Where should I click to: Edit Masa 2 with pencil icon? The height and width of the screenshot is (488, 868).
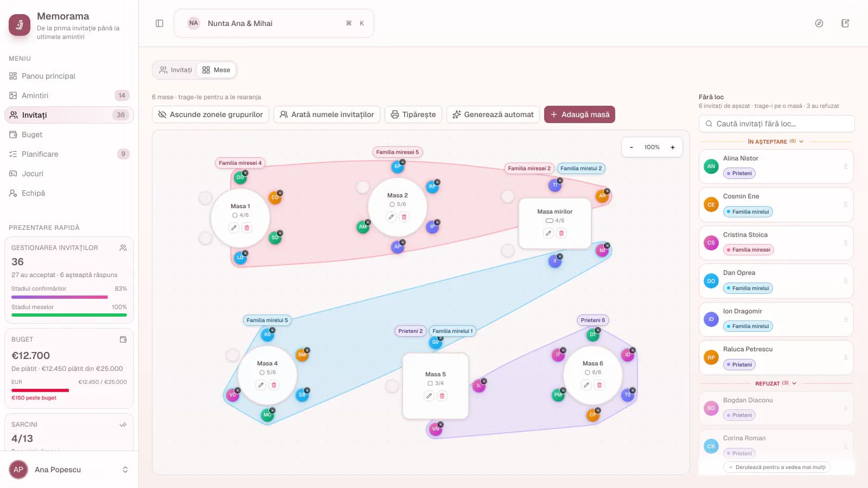pos(391,217)
